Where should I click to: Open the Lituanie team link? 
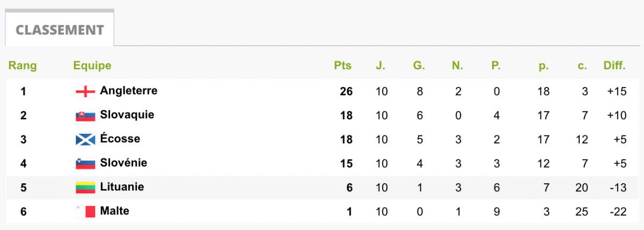coord(122,187)
